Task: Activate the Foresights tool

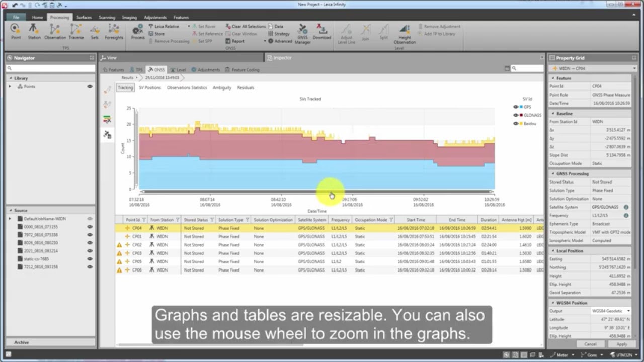Action: (x=114, y=31)
